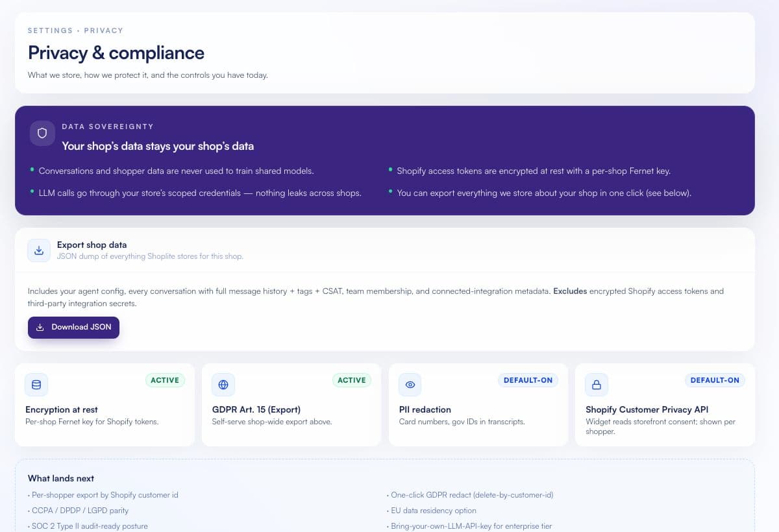
Task: Click 'Per-shopper export by Shopify customer id' item
Action: [x=103, y=495]
